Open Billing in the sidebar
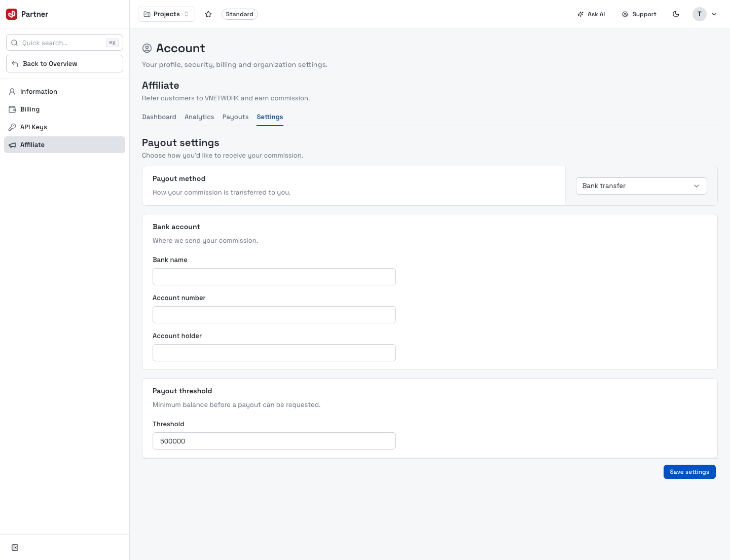The height and width of the screenshot is (560, 730). click(x=64, y=109)
